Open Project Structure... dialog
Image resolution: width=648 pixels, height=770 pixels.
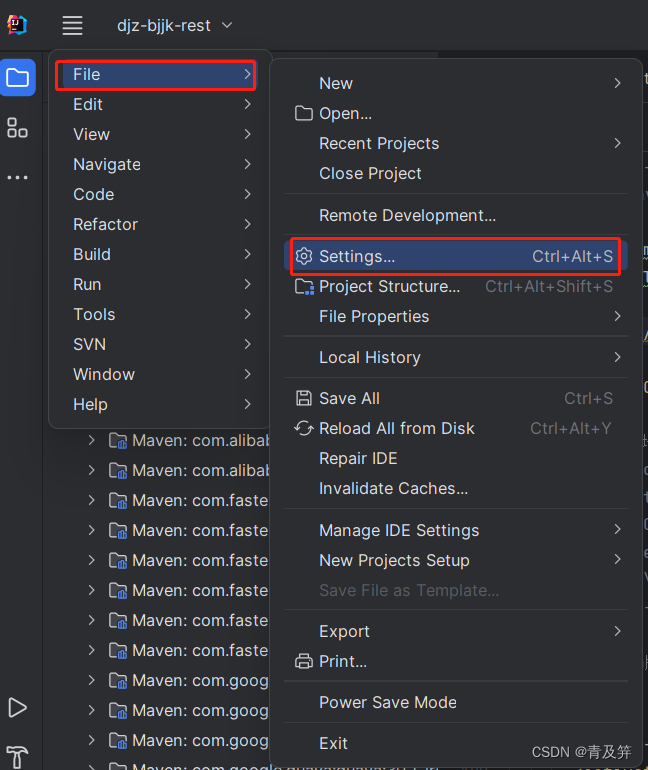click(x=456, y=286)
